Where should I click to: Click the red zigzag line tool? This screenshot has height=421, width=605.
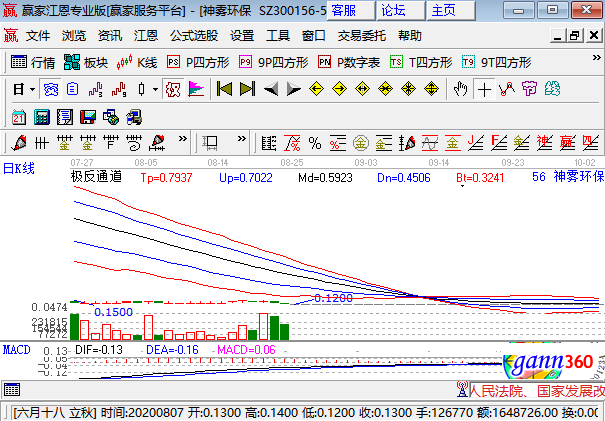click(507, 90)
